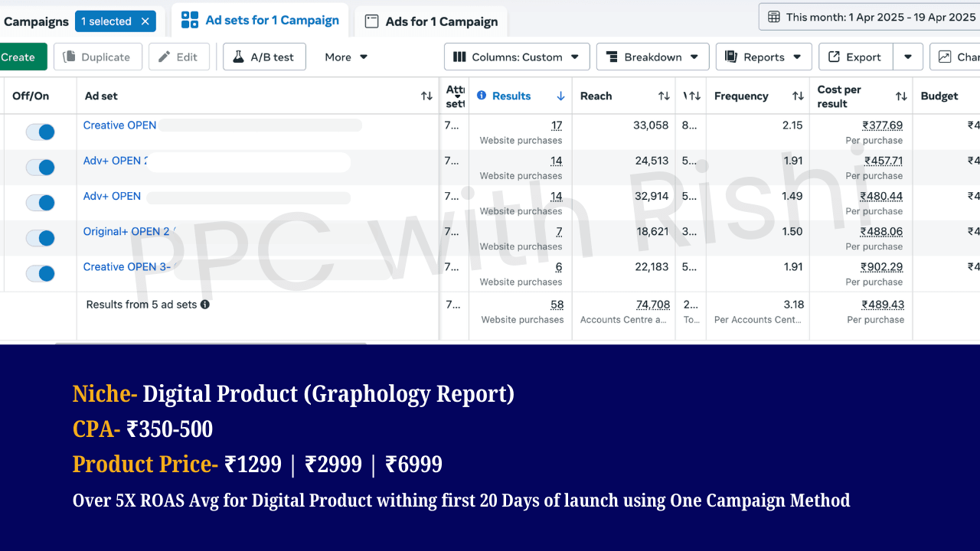The width and height of the screenshot is (980, 551).
Task: Sort Results column with the down arrow
Action: pos(560,96)
